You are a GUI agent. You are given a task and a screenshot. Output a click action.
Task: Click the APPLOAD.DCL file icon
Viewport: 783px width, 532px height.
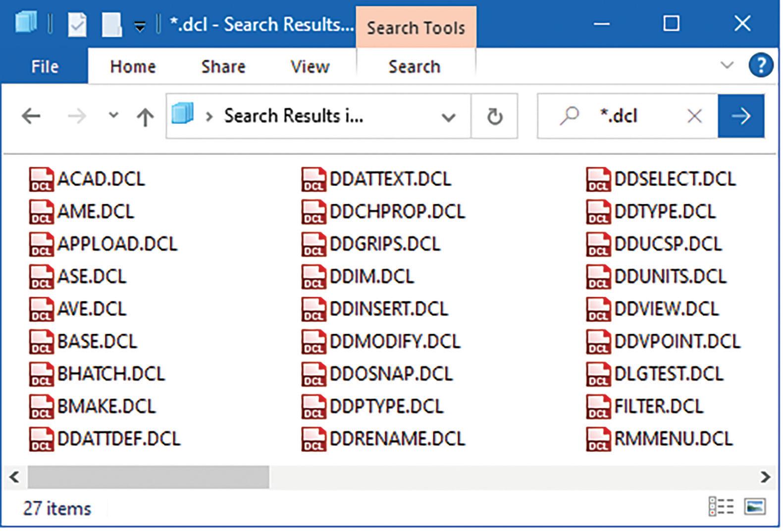[42, 244]
